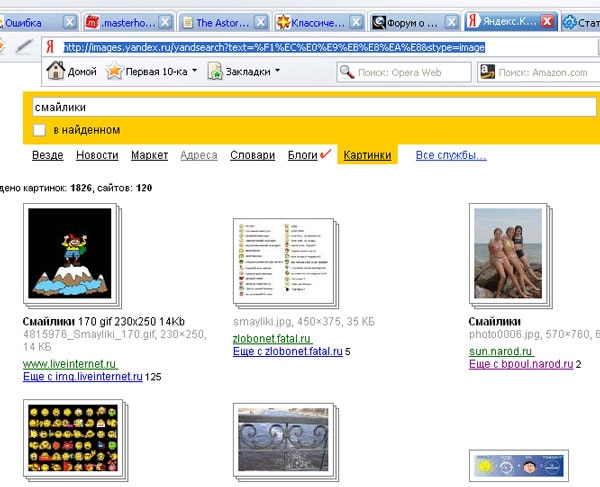The image size is (600, 487).
Task: Open the Адреса search category
Action: [199, 155]
